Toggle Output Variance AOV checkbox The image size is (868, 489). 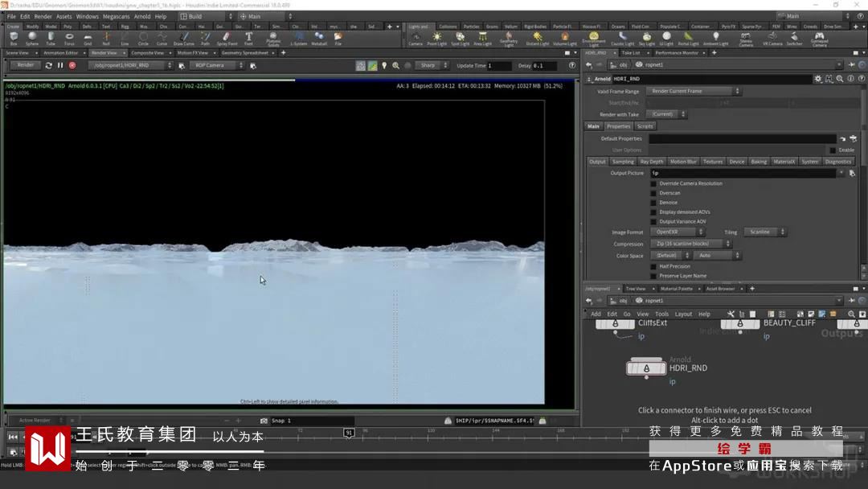pyautogui.click(x=653, y=221)
